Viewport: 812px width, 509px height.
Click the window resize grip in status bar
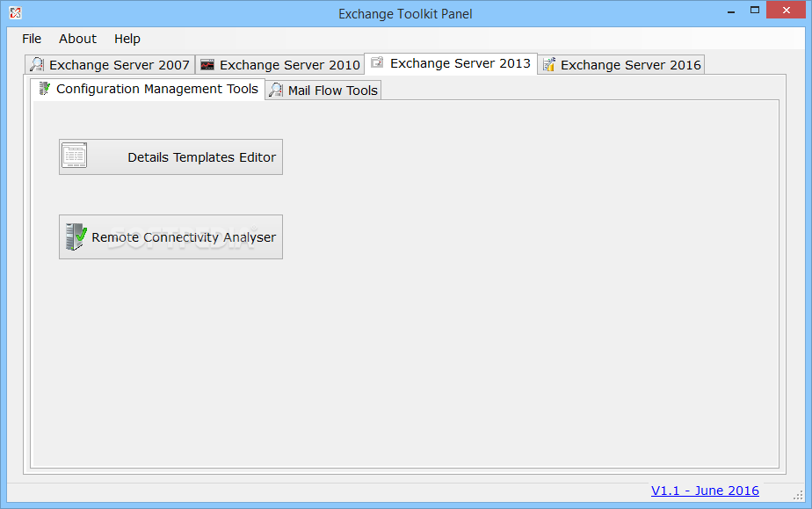798,495
